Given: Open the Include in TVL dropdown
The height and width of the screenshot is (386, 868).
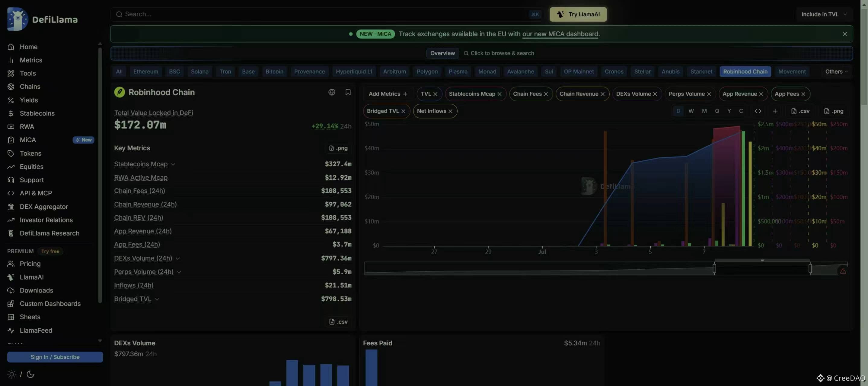Looking at the screenshot, I should [x=824, y=14].
